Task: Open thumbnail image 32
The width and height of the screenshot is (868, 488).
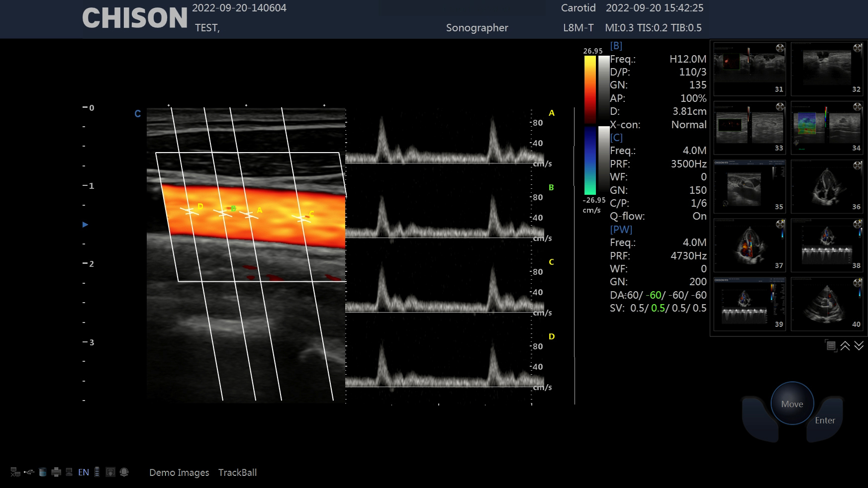Action: point(827,69)
